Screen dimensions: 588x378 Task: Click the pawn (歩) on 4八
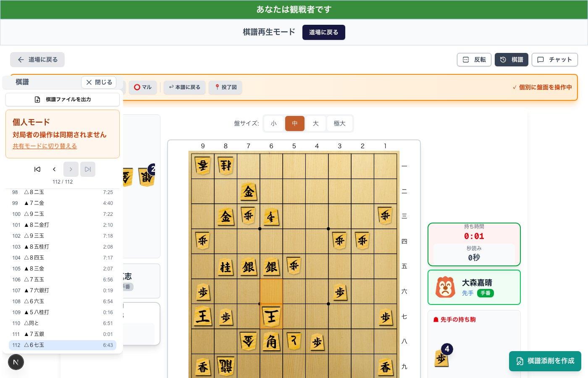317,342
